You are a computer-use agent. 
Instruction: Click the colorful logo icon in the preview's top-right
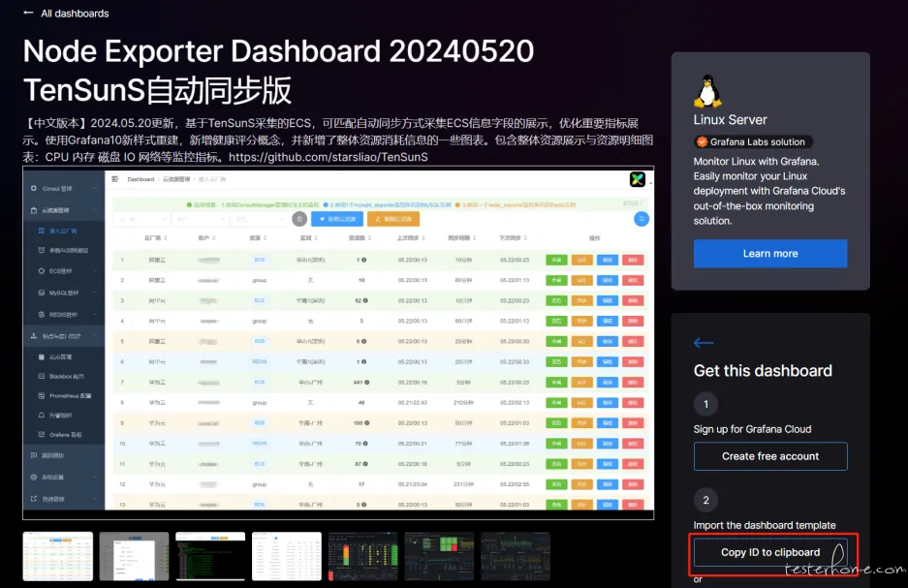pos(638,179)
